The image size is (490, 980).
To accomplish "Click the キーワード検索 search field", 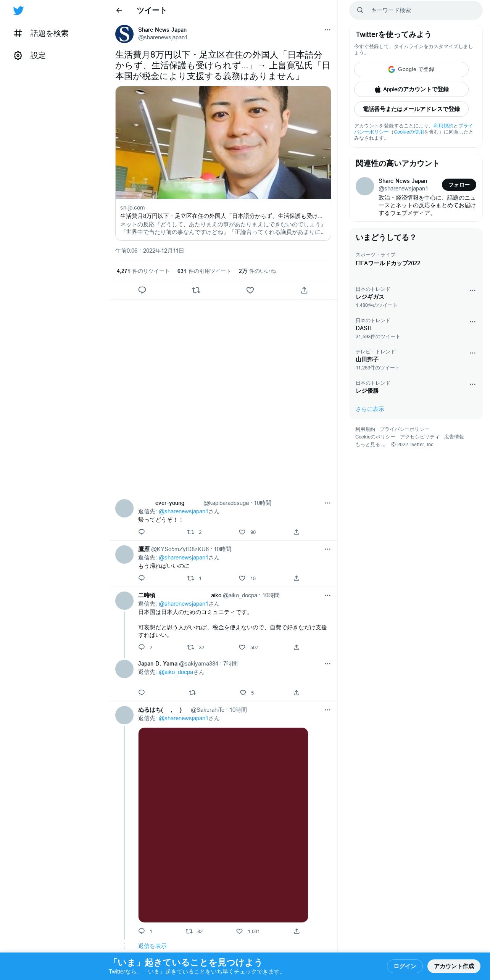I will [416, 10].
